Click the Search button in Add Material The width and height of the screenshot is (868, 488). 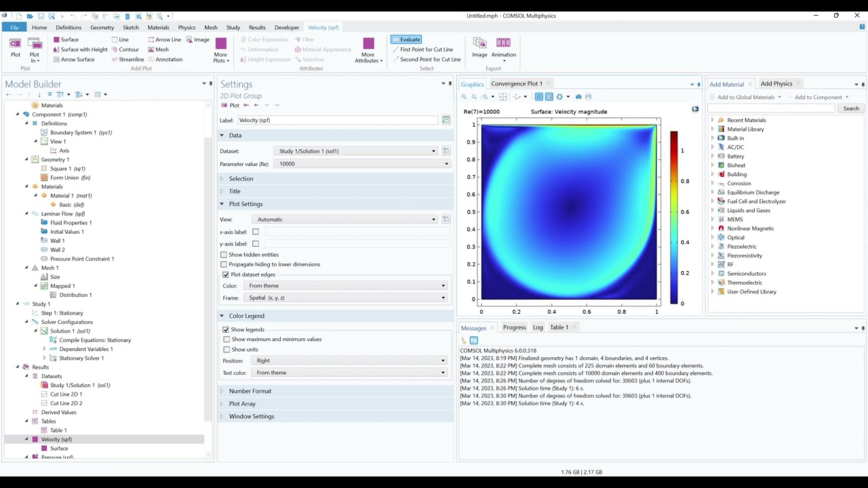coord(851,108)
